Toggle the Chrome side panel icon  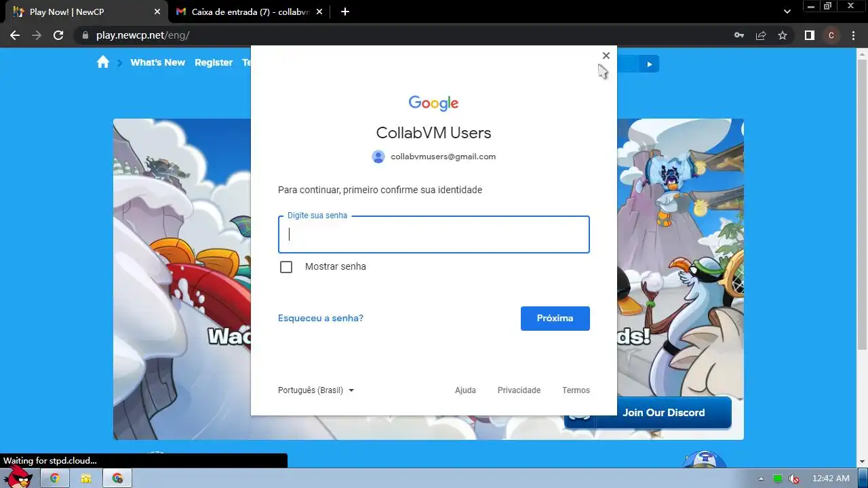[809, 35]
